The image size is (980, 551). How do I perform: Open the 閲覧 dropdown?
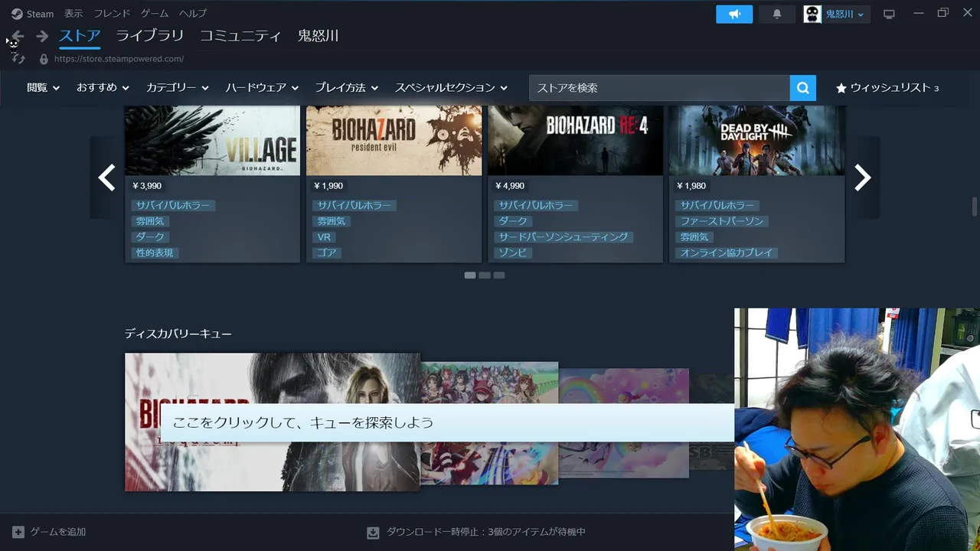click(43, 88)
